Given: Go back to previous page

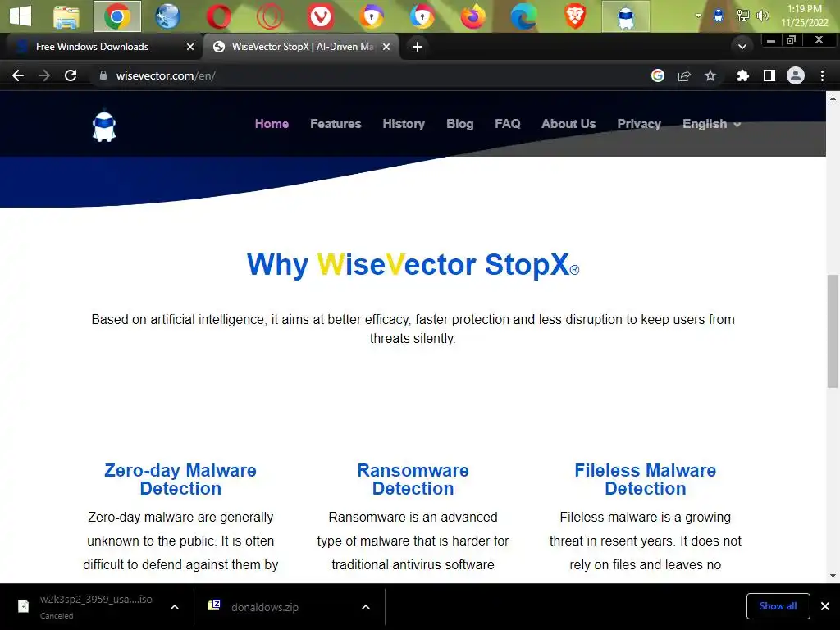Looking at the screenshot, I should tap(18, 75).
